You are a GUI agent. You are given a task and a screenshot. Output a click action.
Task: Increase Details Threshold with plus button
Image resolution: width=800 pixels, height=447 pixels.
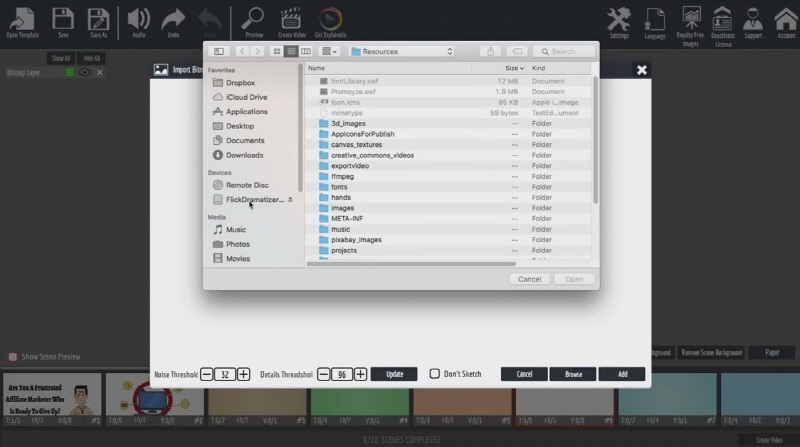[x=360, y=374]
